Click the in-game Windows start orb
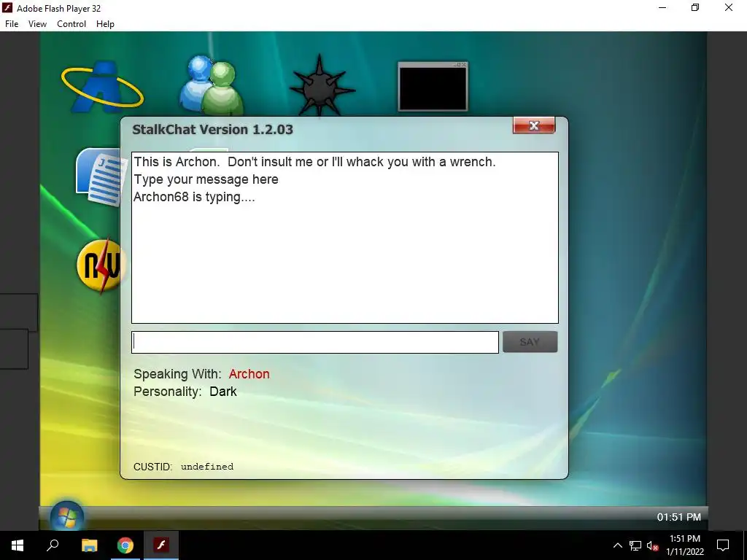Viewport: 747px width, 560px height. [66, 516]
